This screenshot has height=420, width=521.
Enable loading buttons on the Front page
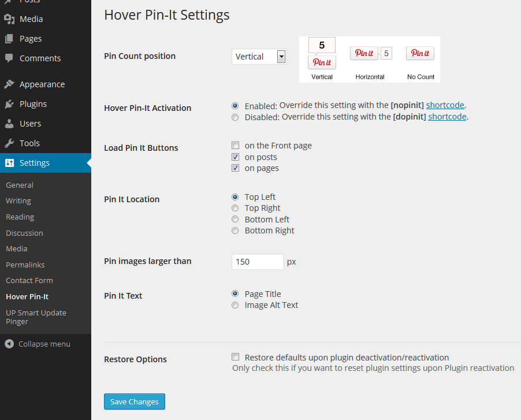(235, 146)
